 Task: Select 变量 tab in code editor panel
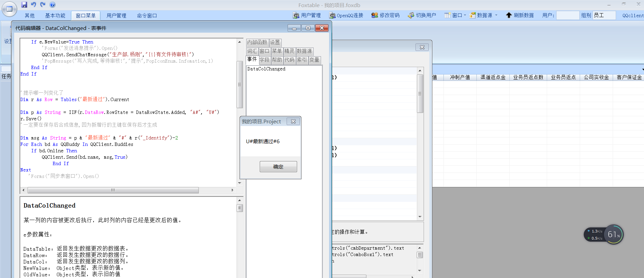click(314, 60)
